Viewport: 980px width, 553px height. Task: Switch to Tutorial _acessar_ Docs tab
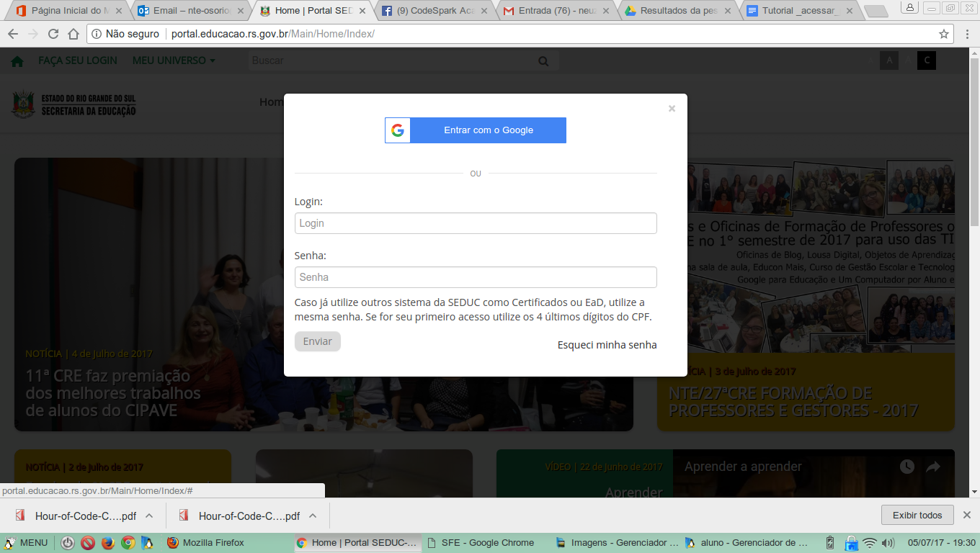coord(801,11)
